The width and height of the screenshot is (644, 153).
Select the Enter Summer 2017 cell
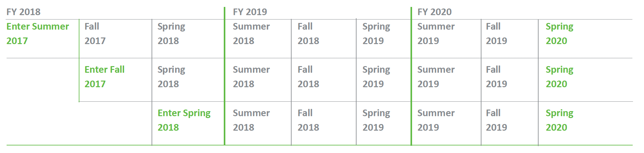coord(38,33)
